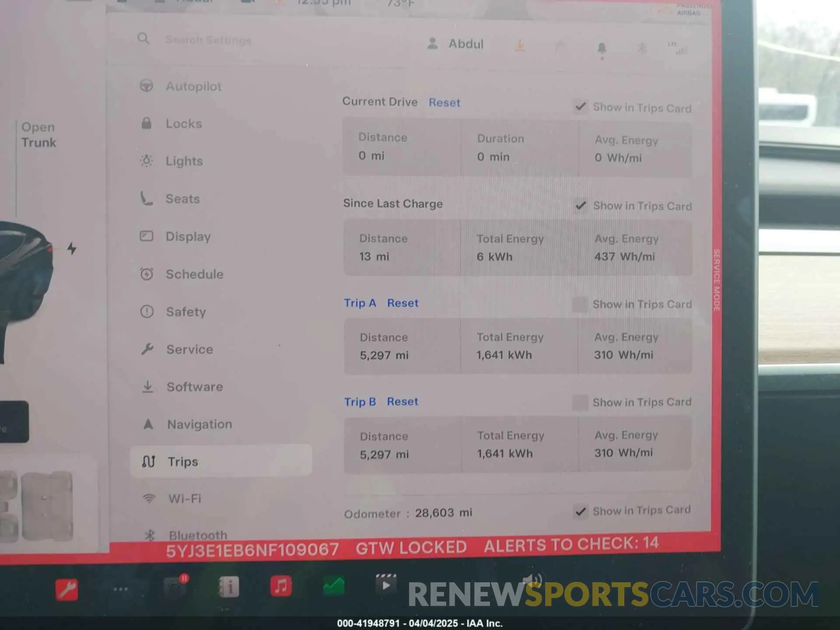
Task: Open the red music app
Action: 281,586
